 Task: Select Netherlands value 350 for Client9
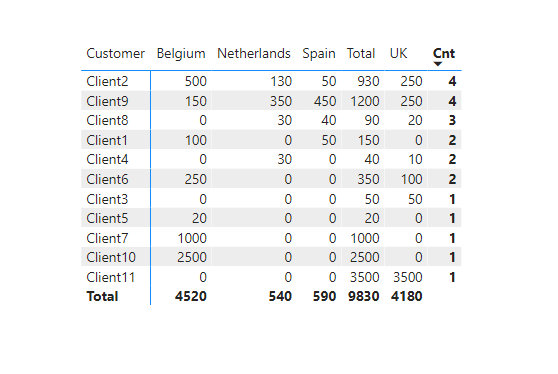[x=281, y=101]
